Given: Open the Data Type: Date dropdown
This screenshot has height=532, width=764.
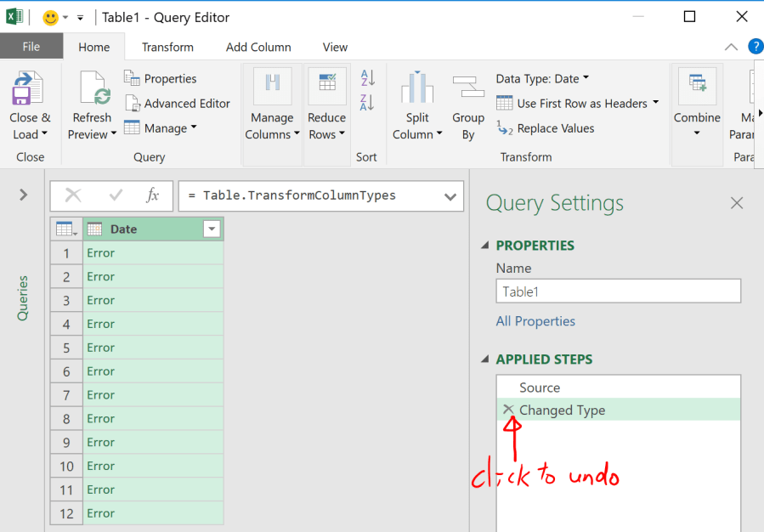Looking at the screenshot, I should pos(543,79).
